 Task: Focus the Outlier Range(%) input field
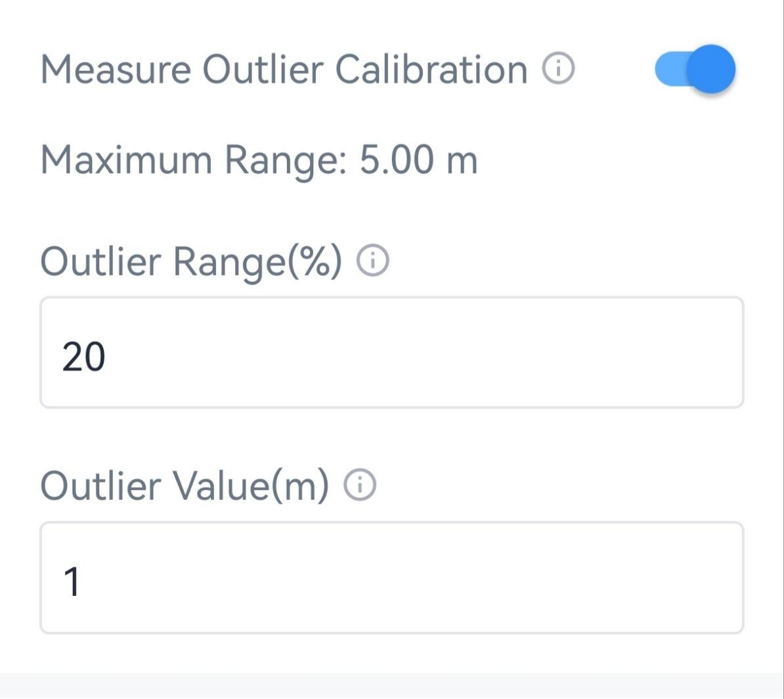(x=391, y=353)
